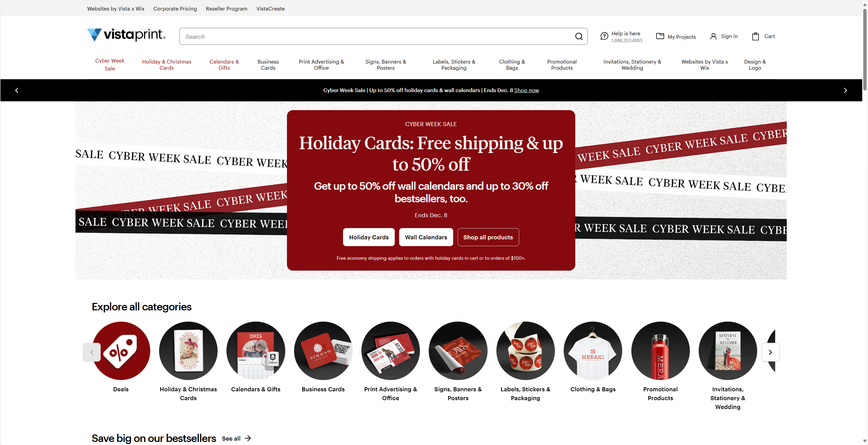Viewport: 868px width, 445px height.
Task: Click the See all arrow icon
Action: (248, 438)
